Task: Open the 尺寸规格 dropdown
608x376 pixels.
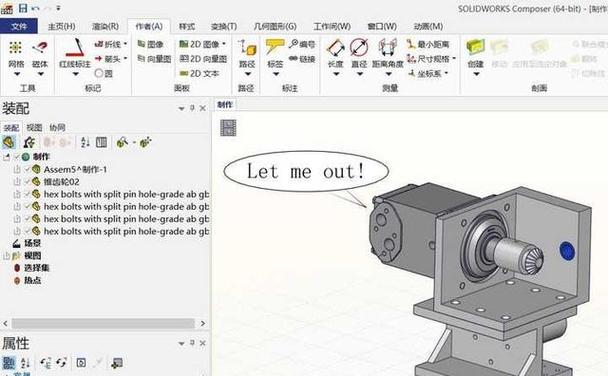Action: [454, 59]
